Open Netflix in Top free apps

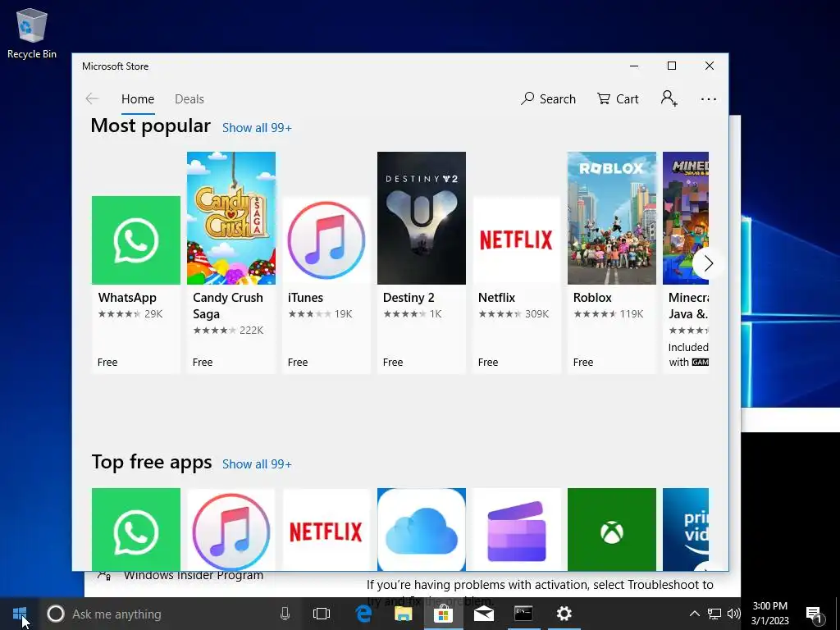(326, 529)
